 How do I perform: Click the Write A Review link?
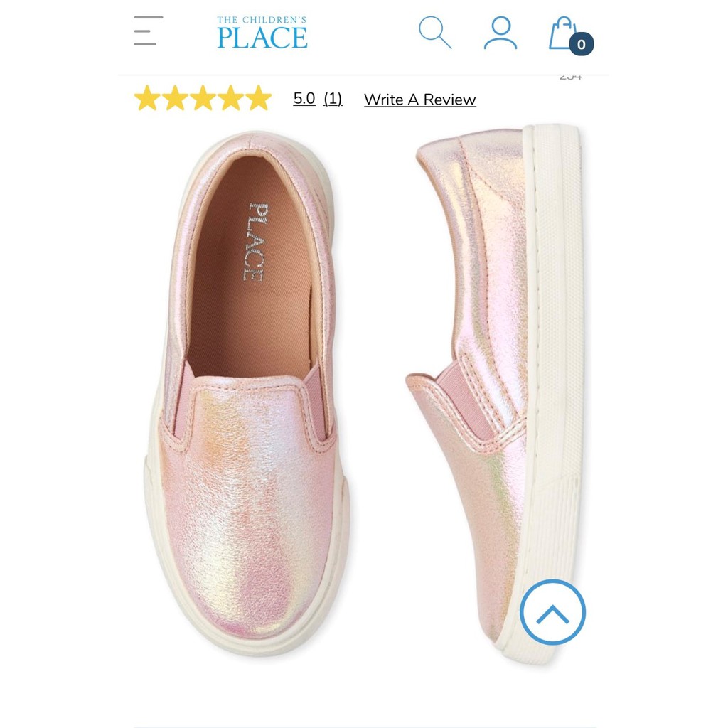tap(419, 100)
